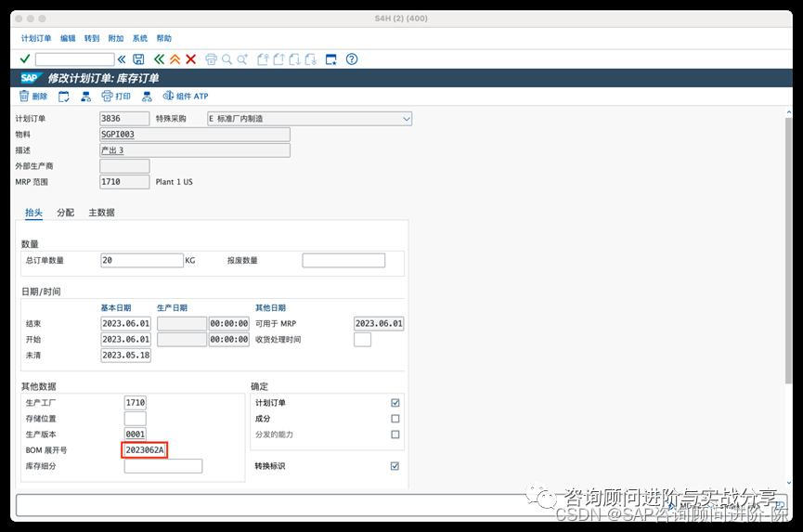803x532 pixels.
Task: Check the 分发的能力 checkbox
Action: 395,435
